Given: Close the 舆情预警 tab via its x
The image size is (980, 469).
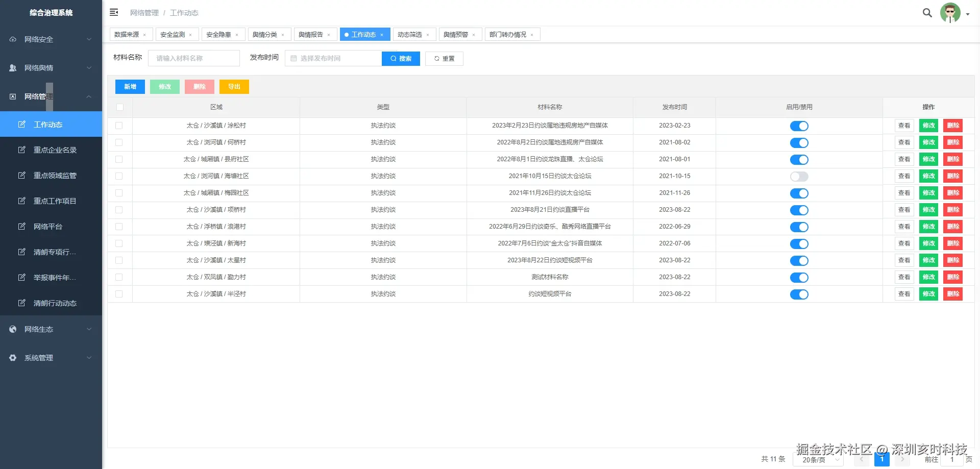Looking at the screenshot, I should click(473, 35).
